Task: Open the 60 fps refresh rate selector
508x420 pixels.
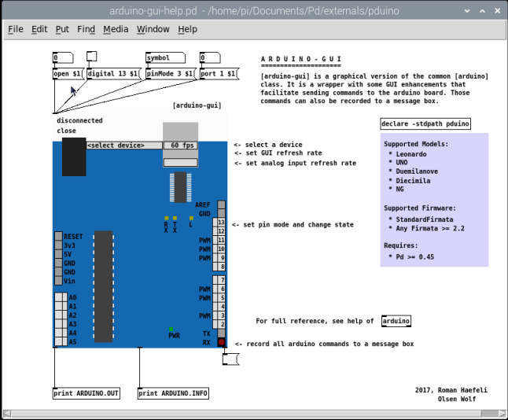Action: click(180, 146)
